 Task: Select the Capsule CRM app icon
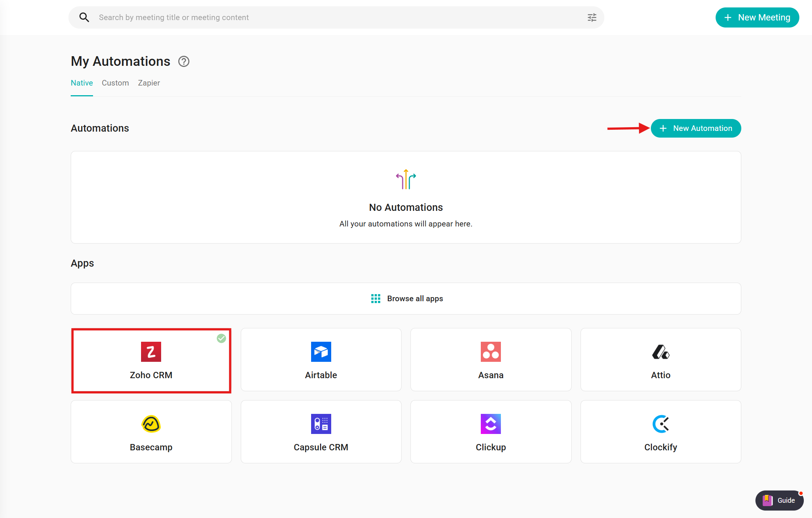click(321, 424)
